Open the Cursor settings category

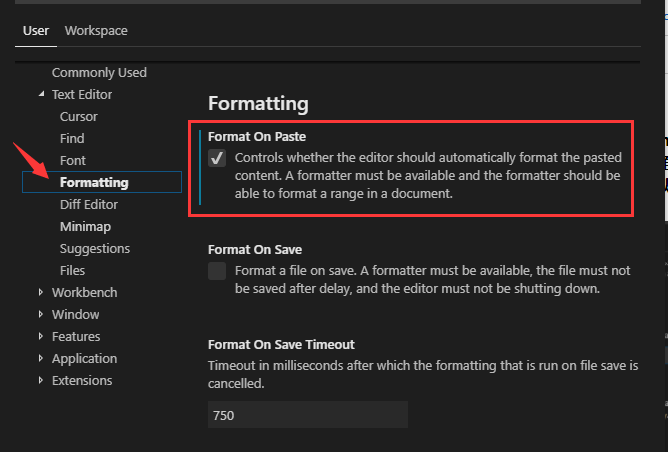79,116
